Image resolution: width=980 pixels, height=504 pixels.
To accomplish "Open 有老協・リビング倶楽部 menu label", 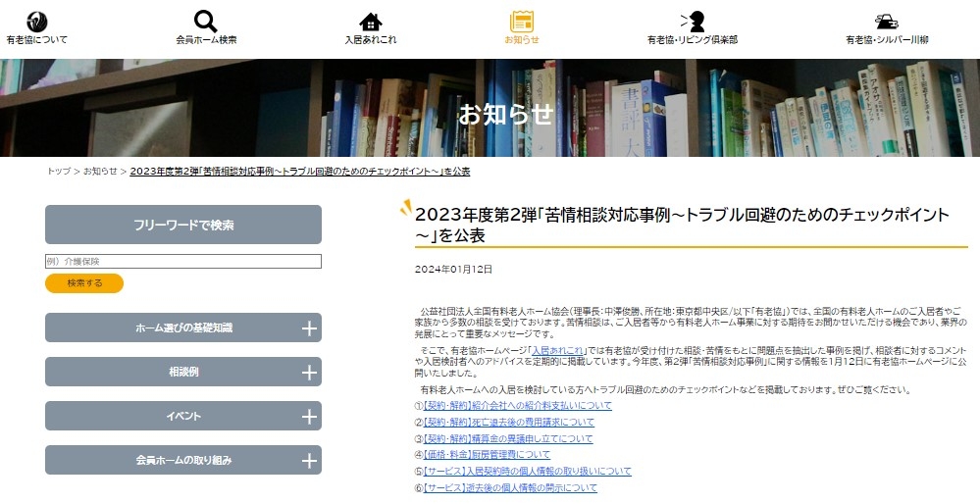I will point(693,40).
